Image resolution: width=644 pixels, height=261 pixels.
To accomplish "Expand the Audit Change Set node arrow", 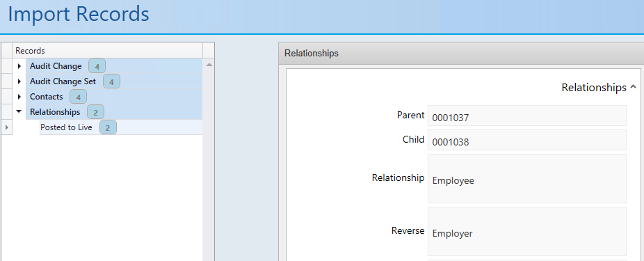I will [x=19, y=81].
